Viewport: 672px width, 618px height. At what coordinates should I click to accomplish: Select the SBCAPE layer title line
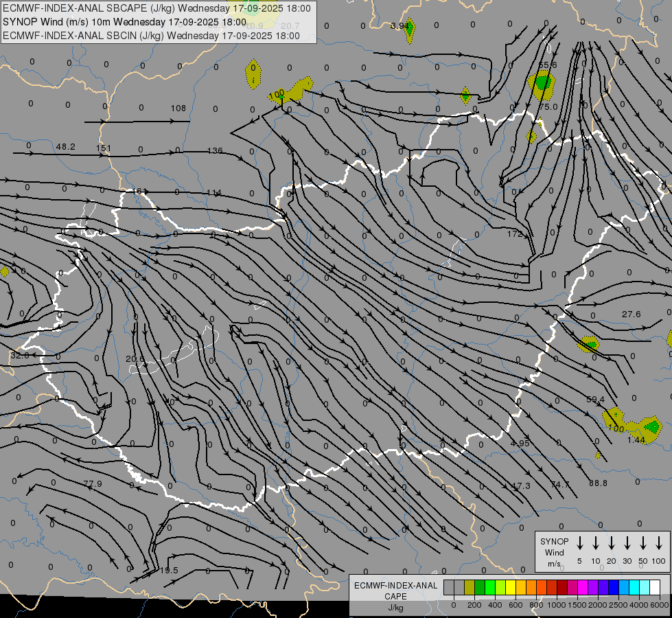pos(157,9)
